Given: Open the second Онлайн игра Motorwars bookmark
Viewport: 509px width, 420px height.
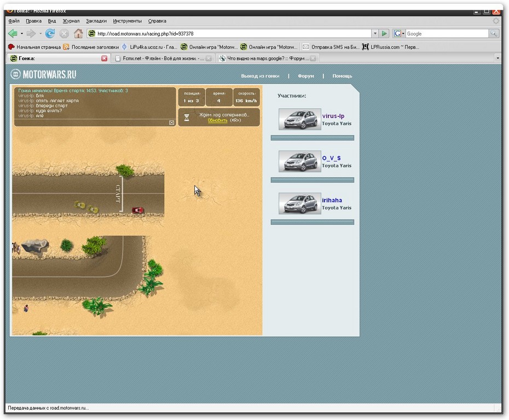Looking at the screenshot, I should click(x=269, y=47).
